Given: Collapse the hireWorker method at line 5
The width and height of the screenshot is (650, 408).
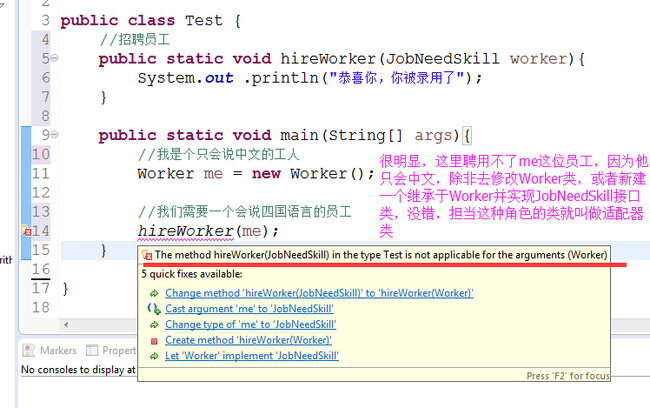Looking at the screenshot, I should click(x=54, y=58).
